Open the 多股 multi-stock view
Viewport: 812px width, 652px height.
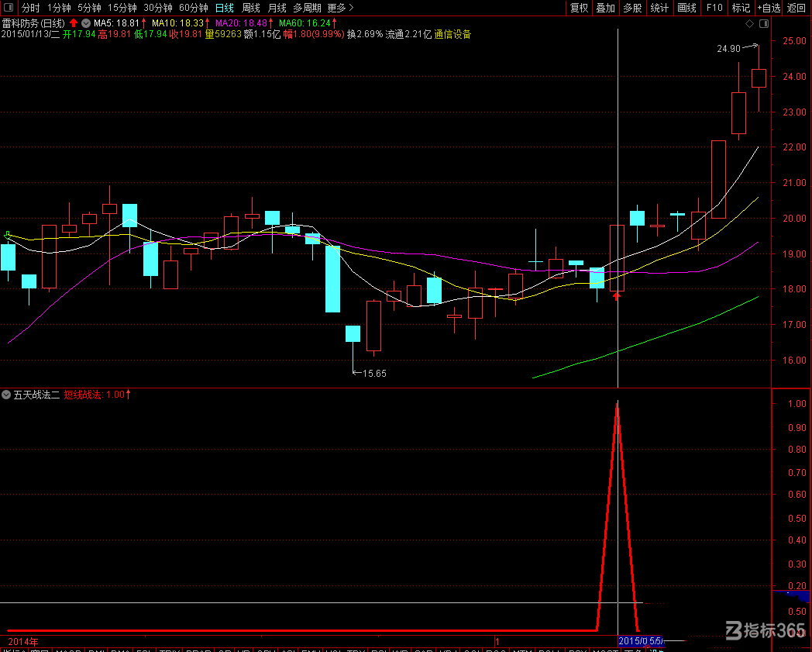click(x=632, y=8)
